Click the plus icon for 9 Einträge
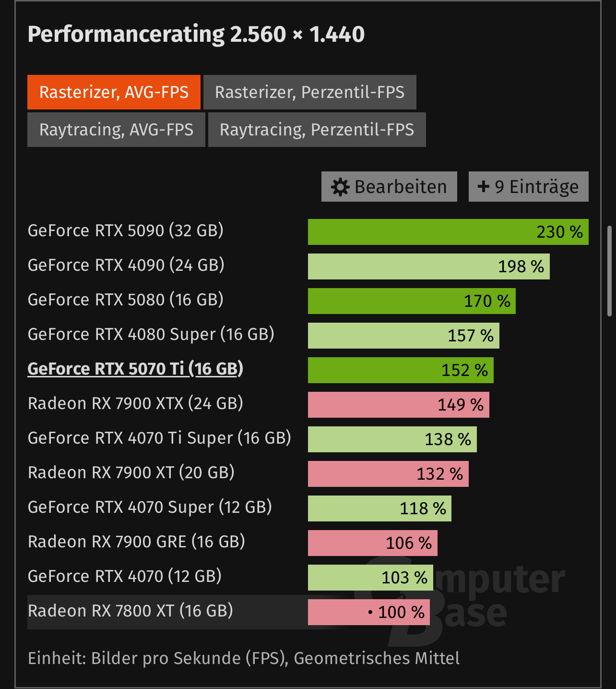This screenshot has width=616, height=689. pos(484,186)
